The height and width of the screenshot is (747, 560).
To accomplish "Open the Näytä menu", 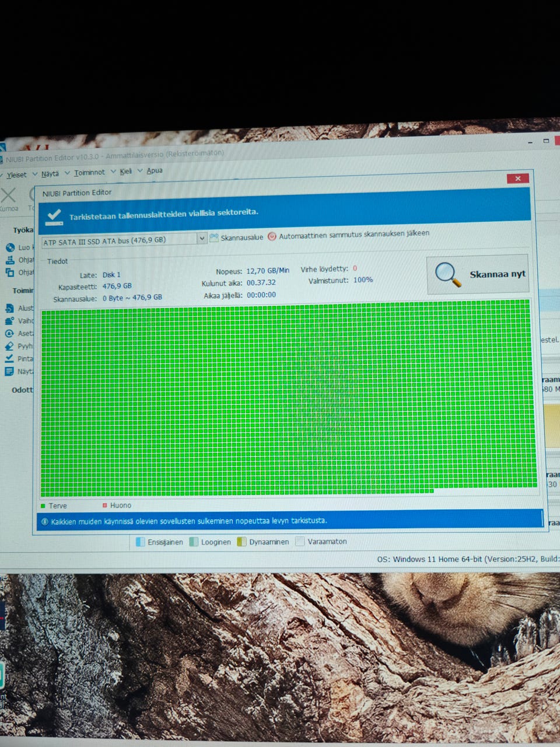I will point(50,174).
